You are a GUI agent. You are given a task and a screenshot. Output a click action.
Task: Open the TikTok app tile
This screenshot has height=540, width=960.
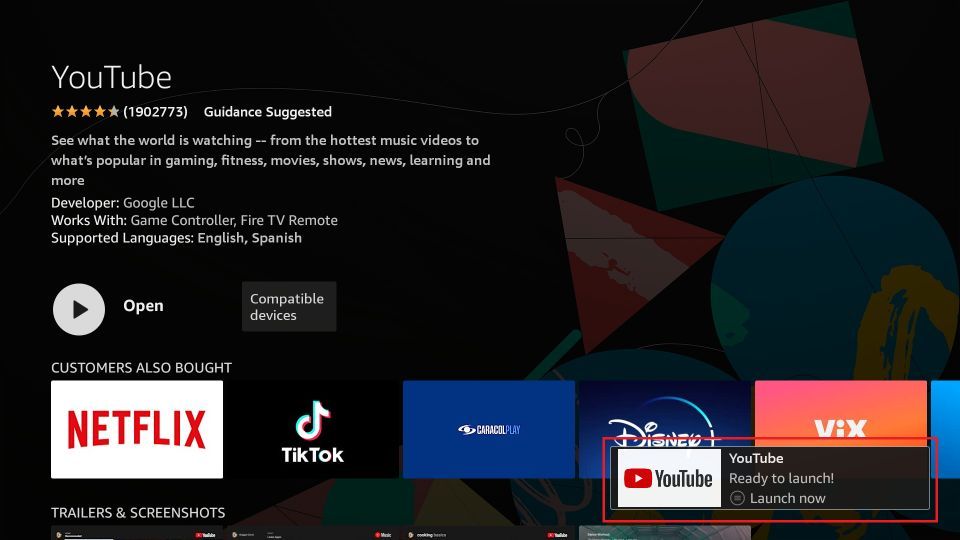pyautogui.click(x=312, y=429)
